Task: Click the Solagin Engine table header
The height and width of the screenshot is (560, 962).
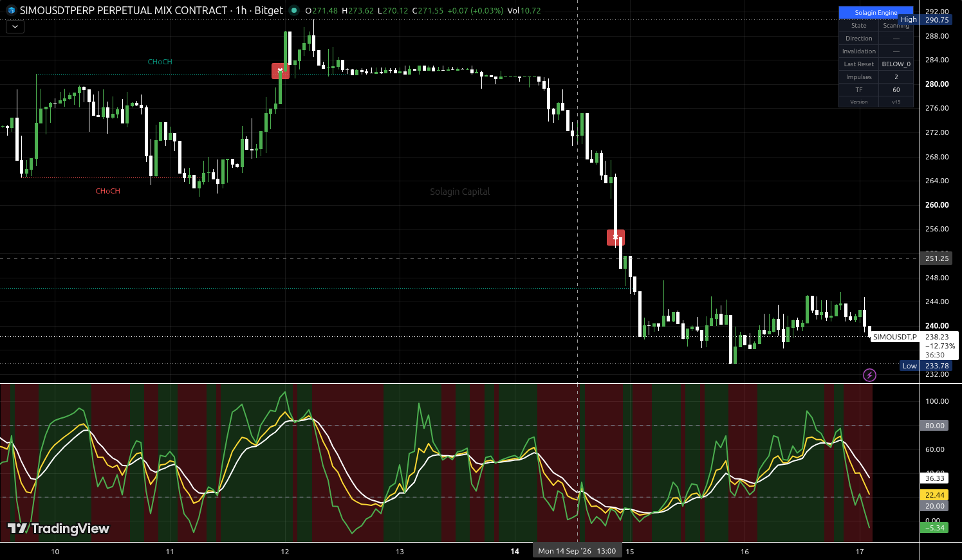Action: click(876, 13)
